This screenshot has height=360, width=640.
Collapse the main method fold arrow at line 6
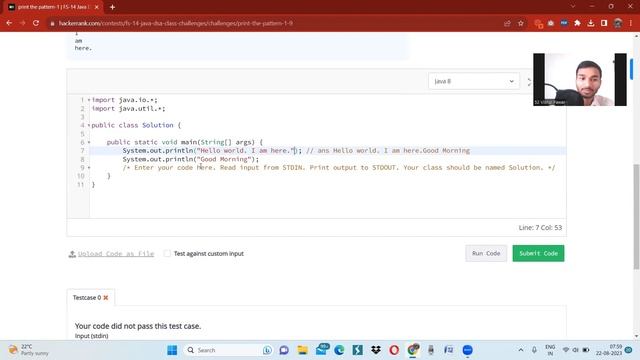(x=89, y=142)
